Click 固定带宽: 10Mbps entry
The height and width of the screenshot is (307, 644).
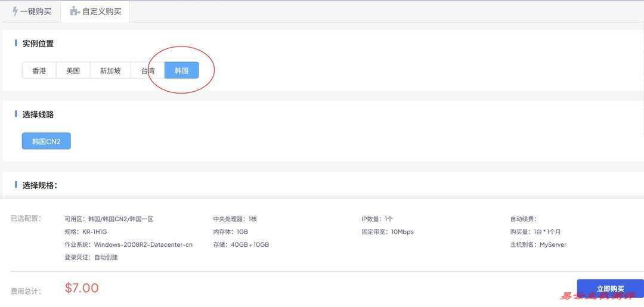point(388,232)
